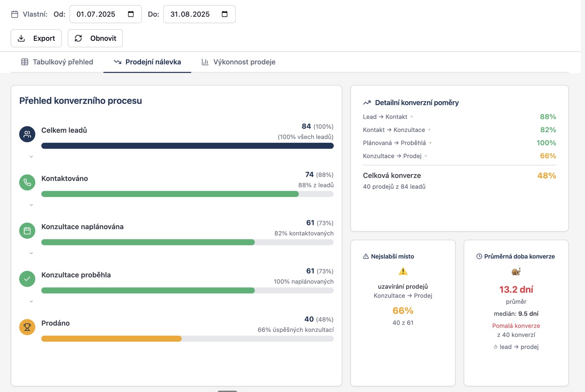The width and height of the screenshot is (585, 392).
Task: Click the yellow warning emoji in Nejslabší místo
Action: click(403, 271)
